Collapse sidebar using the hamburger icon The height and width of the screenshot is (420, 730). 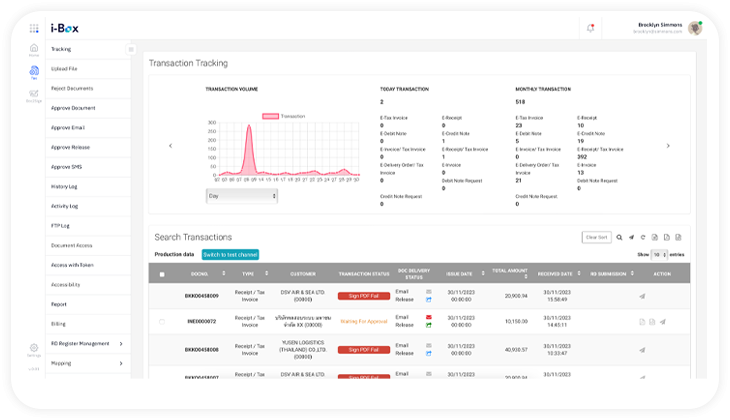point(130,49)
